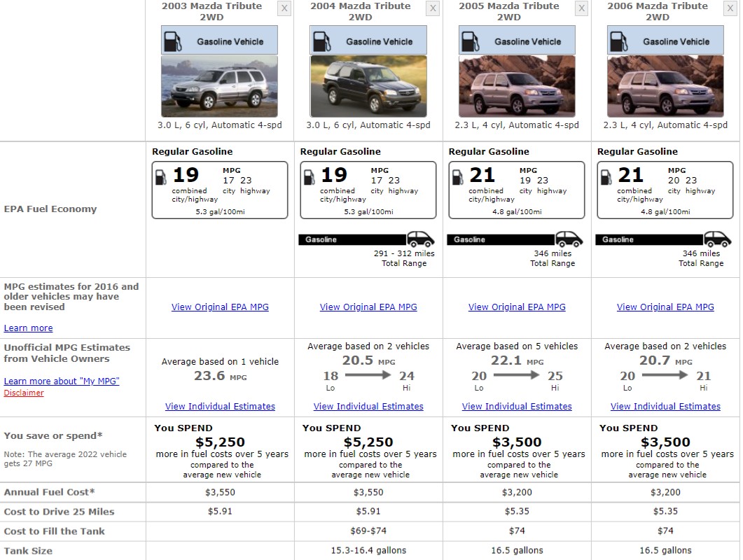The width and height of the screenshot is (743, 560).
Task: Click the Cost to Fill the Tank label
Action: click(x=54, y=531)
